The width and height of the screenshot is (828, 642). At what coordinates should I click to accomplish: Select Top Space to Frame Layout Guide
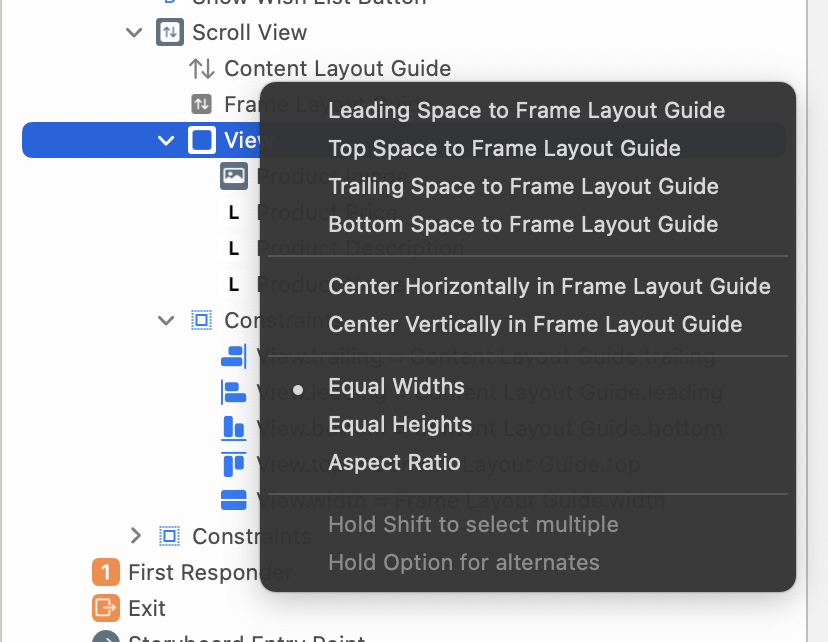pyautogui.click(x=504, y=148)
